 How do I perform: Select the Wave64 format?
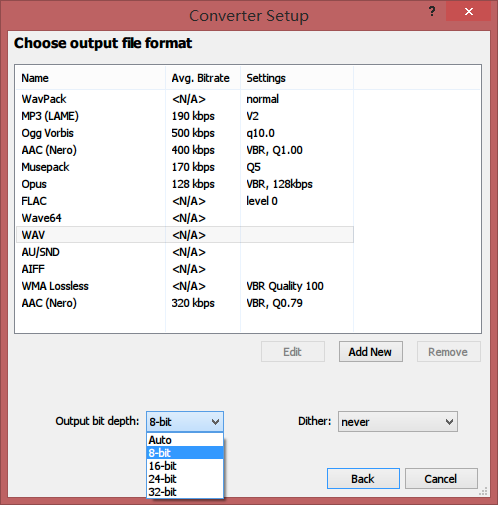pos(185,218)
